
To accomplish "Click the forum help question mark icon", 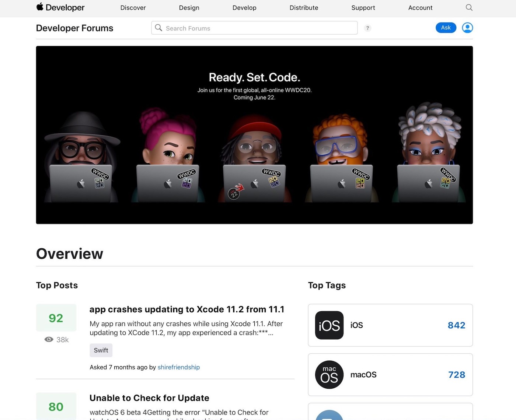I will [367, 28].
